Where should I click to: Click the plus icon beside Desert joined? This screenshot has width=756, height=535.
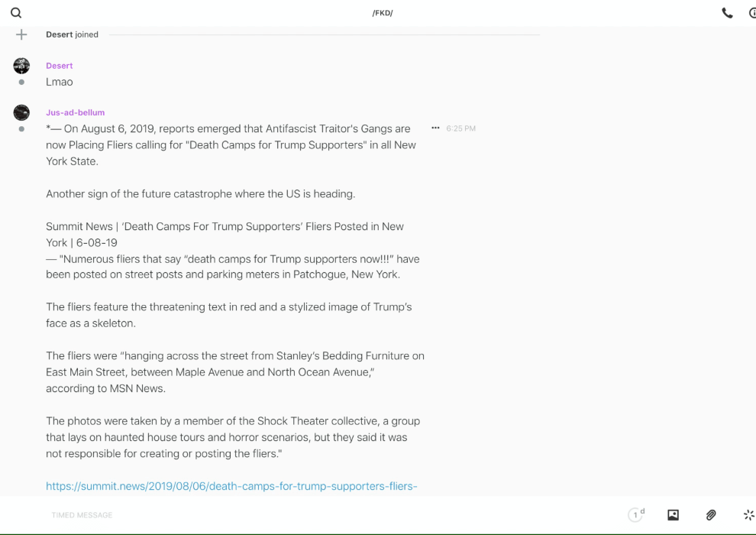[x=21, y=34]
